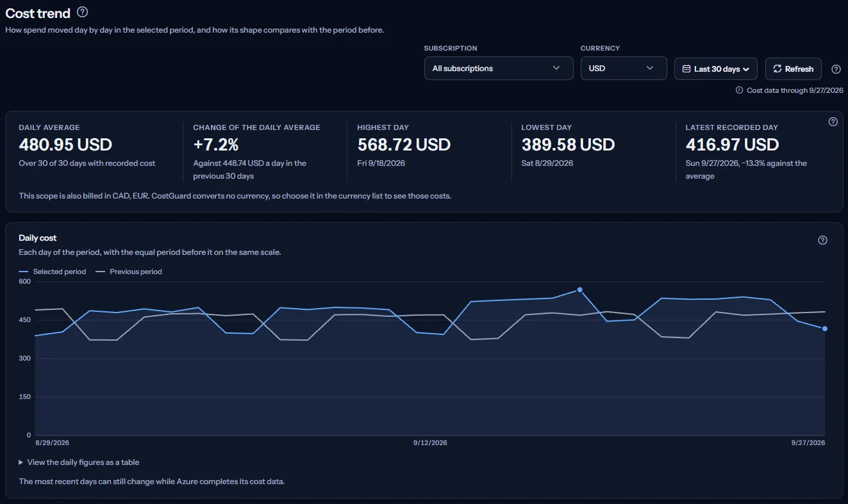Click the billed in CAD, EUR notice

tap(235, 196)
